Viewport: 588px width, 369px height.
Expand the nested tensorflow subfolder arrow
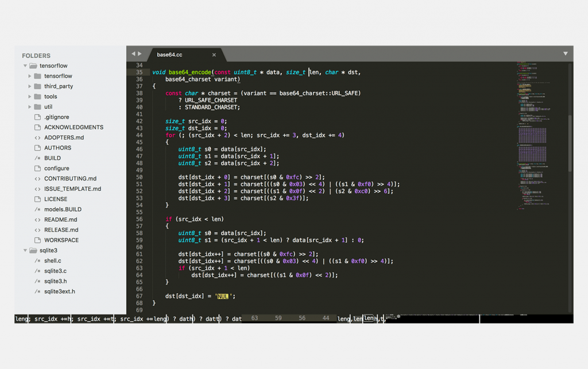(30, 76)
